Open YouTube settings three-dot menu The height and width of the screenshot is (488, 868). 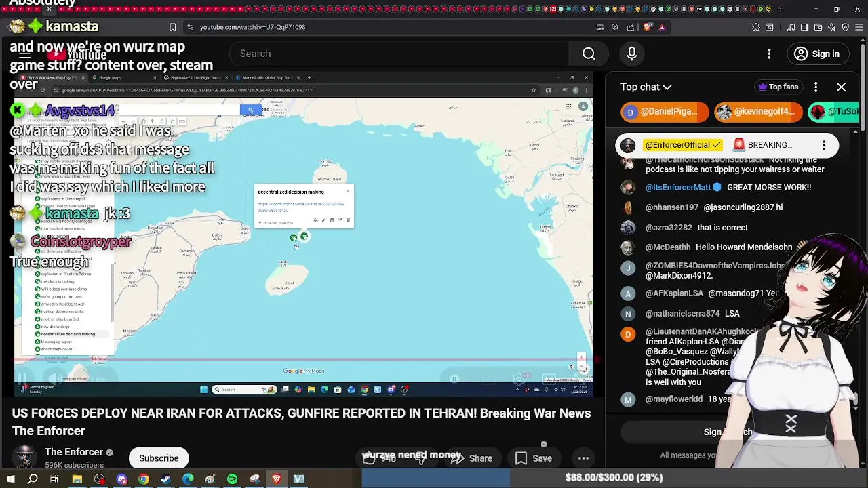click(x=769, y=54)
